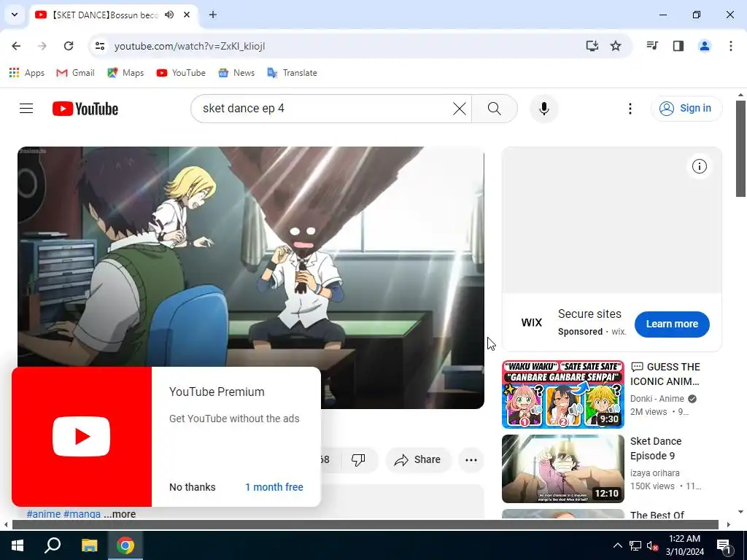Open the Maps bookmark
Image resolution: width=747 pixels, height=560 pixels.
(125, 73)
